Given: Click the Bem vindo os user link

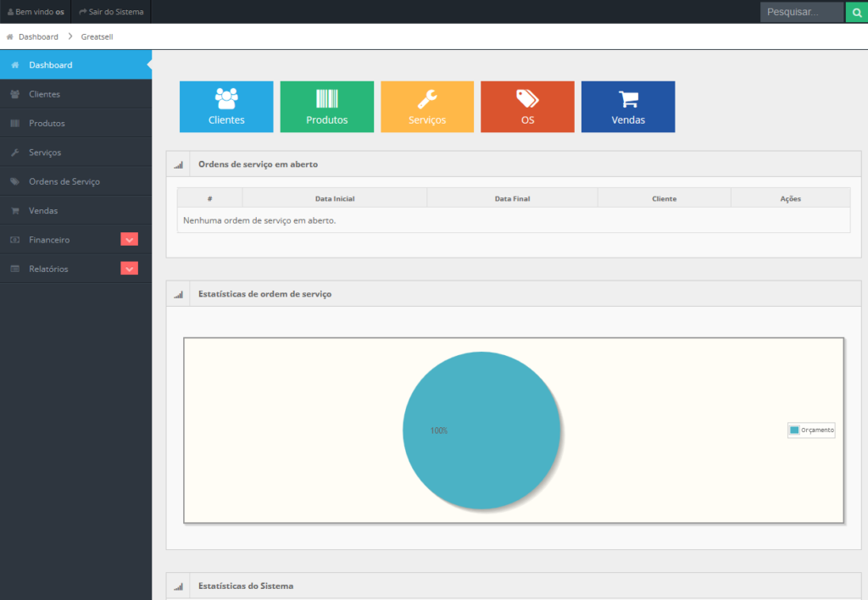Looking at the screenshot, I should (36, 12).
